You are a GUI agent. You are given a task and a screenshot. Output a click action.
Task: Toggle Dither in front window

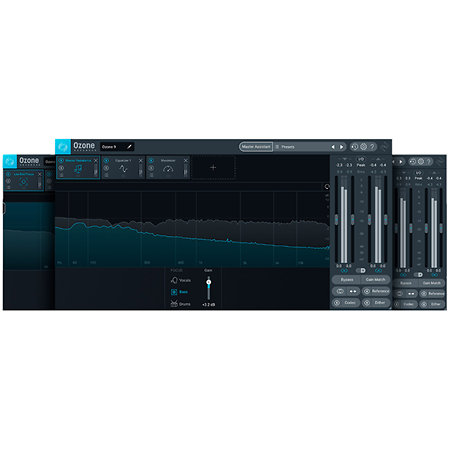click(376, 303)
